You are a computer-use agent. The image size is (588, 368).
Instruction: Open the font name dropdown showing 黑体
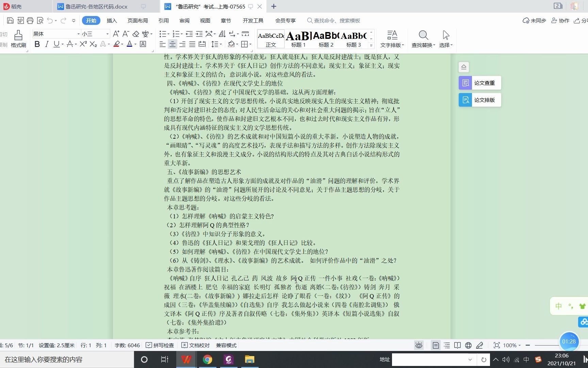coord(78,34)
